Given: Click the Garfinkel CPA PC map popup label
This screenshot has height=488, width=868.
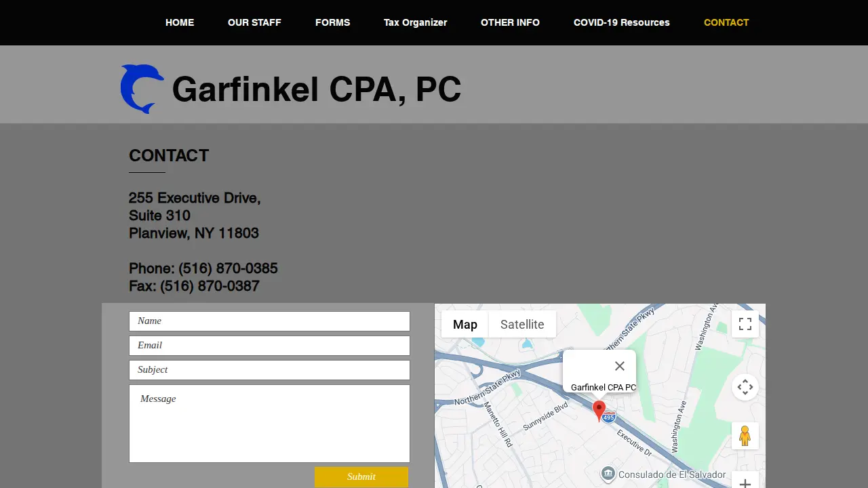Looking at the screenshot, I should (x=604, y=388).
